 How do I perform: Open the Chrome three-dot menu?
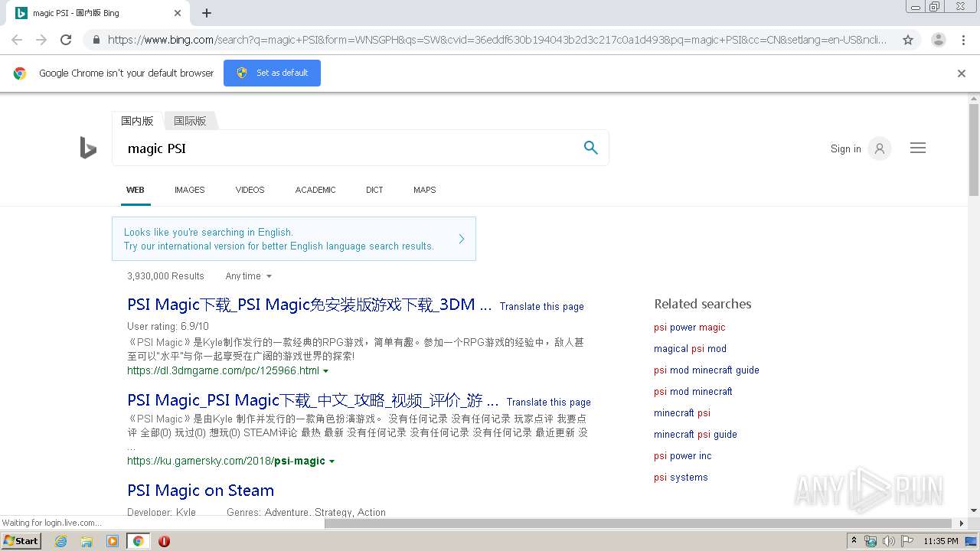pos(963,40)
